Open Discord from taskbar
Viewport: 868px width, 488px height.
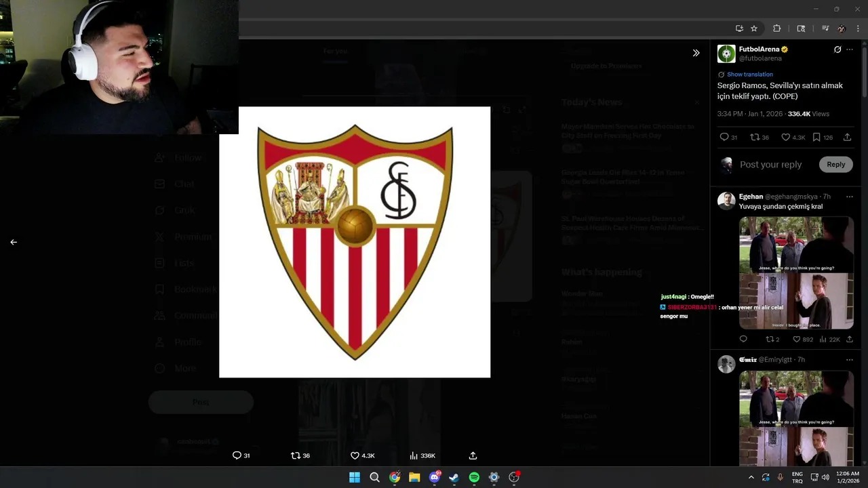click(x=435, y=477)
